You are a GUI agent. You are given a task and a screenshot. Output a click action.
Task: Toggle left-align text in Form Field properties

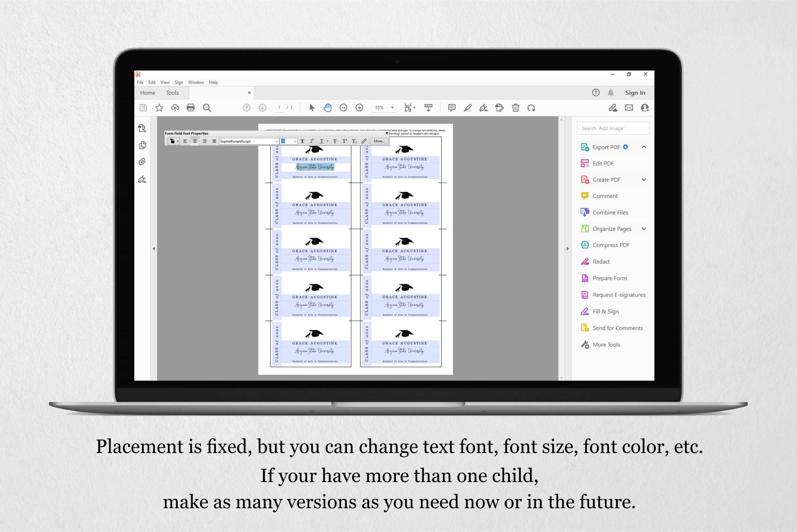pos(185,141)
